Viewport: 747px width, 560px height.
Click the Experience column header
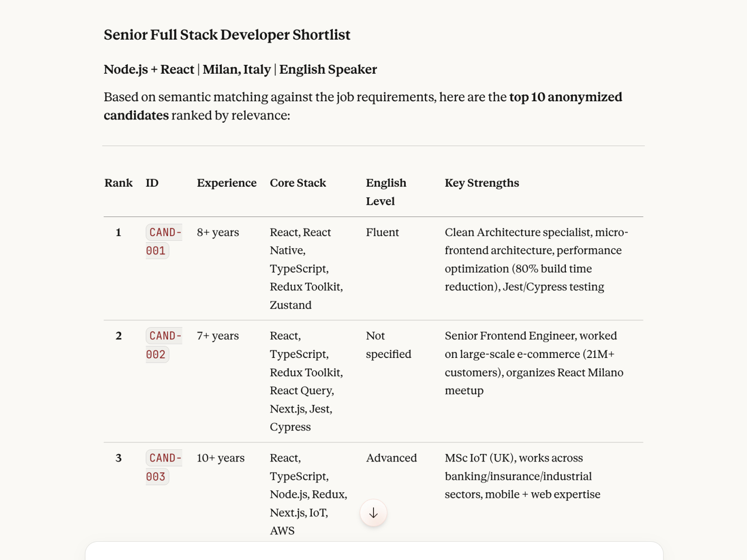point(226,183)
